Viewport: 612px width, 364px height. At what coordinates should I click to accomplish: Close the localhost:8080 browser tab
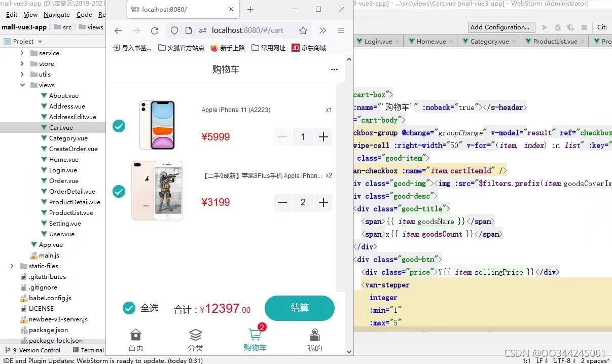232,9
